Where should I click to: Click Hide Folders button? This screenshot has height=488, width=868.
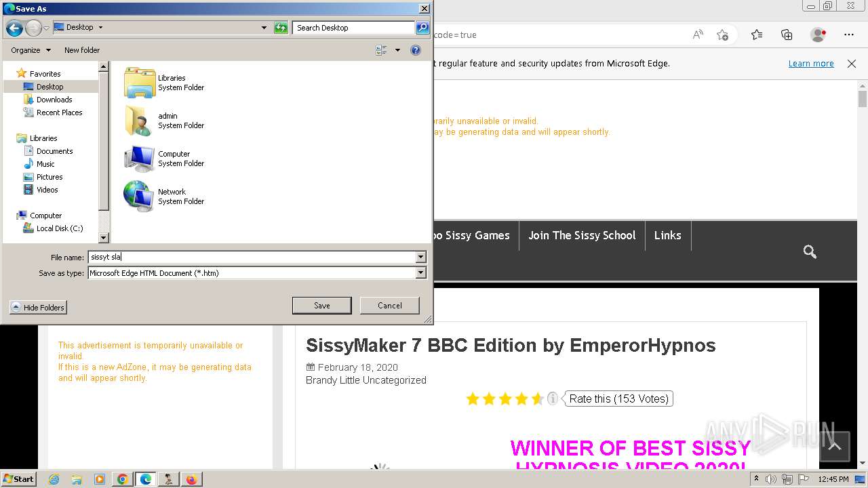[x=38, y=308]
